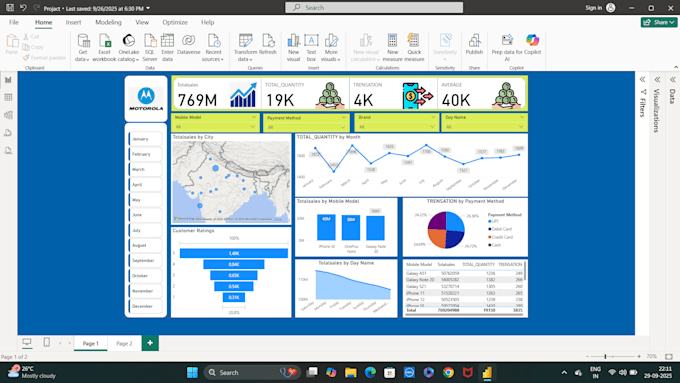Screen dimensions: 680x383
Task: Switch to the Modeling ribbon tab
Action: click(x=108, y=22)
